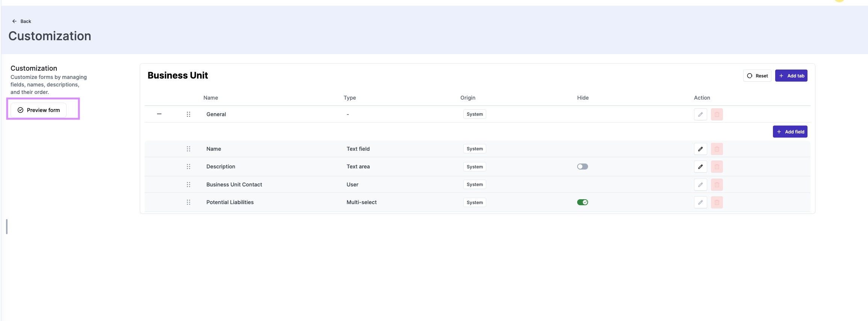Click edit pencil for General tab row
This screenshot has height=321, width=868.
(x=700, y=114)
